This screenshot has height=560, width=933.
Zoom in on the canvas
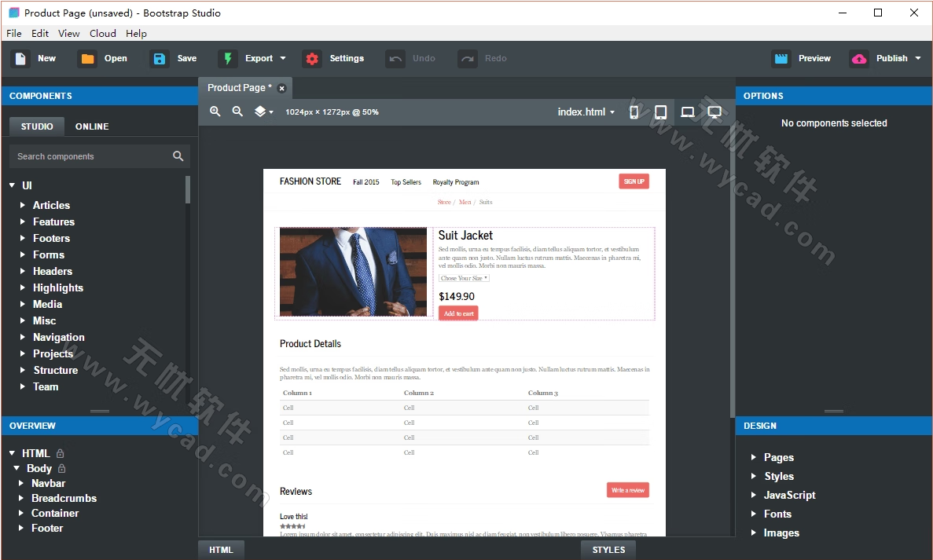point(215,112)
